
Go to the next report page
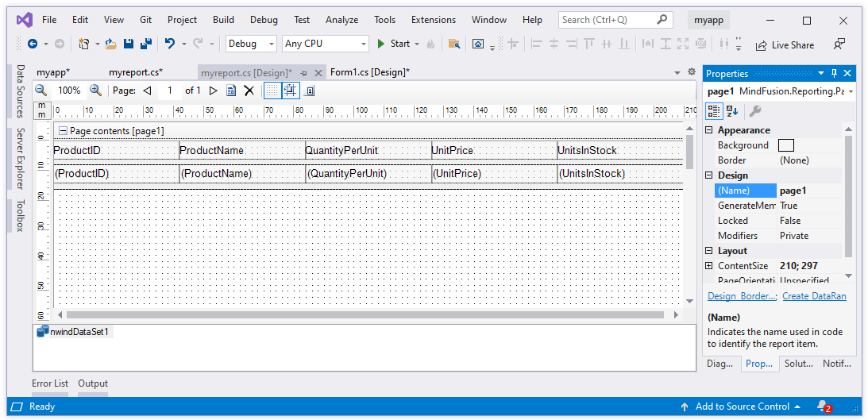213,91
